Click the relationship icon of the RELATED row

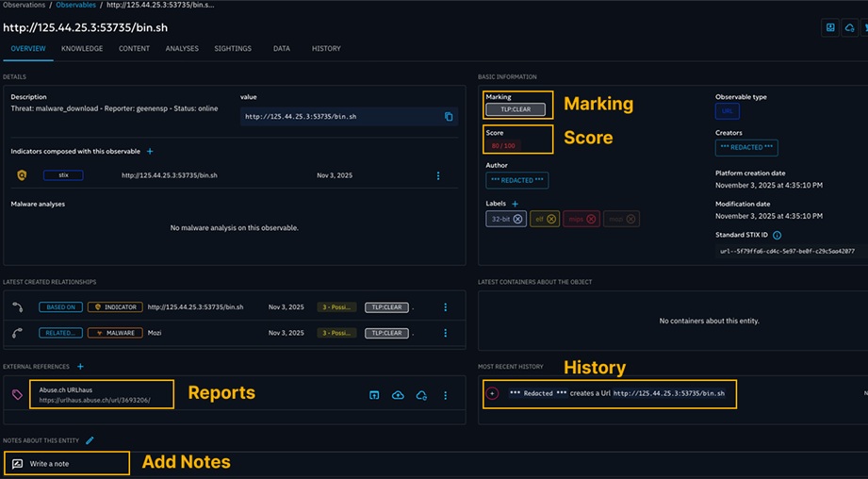click(x=18, y=333)
